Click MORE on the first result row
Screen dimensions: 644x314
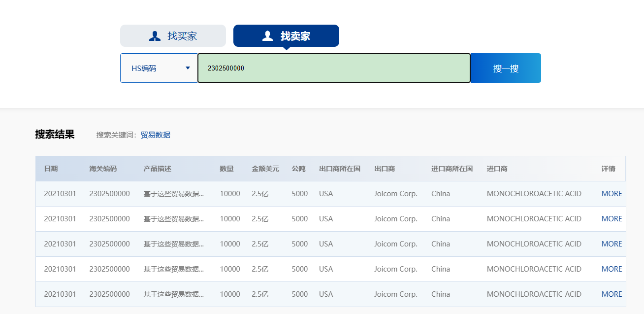coord(612,193)
